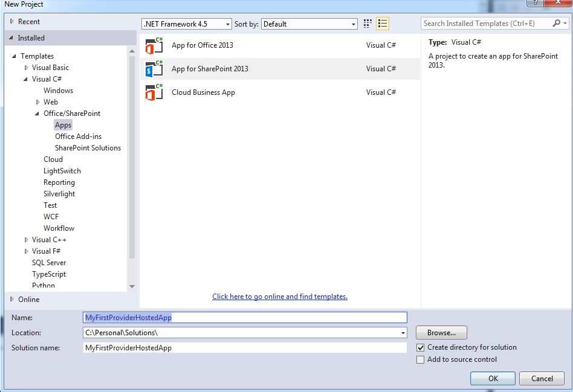Select the LightSwitch template category
This screenshot has width=573, height=392.
[62, 171]
